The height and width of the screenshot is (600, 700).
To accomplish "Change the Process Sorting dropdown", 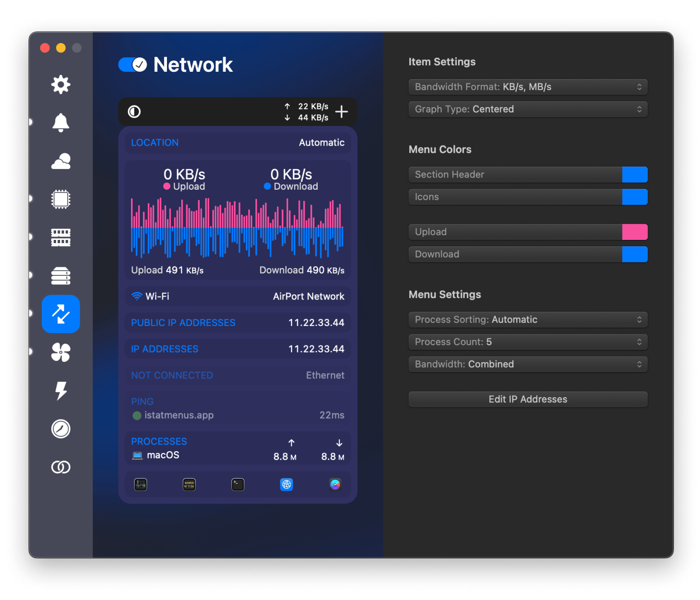I will (528, 320).
